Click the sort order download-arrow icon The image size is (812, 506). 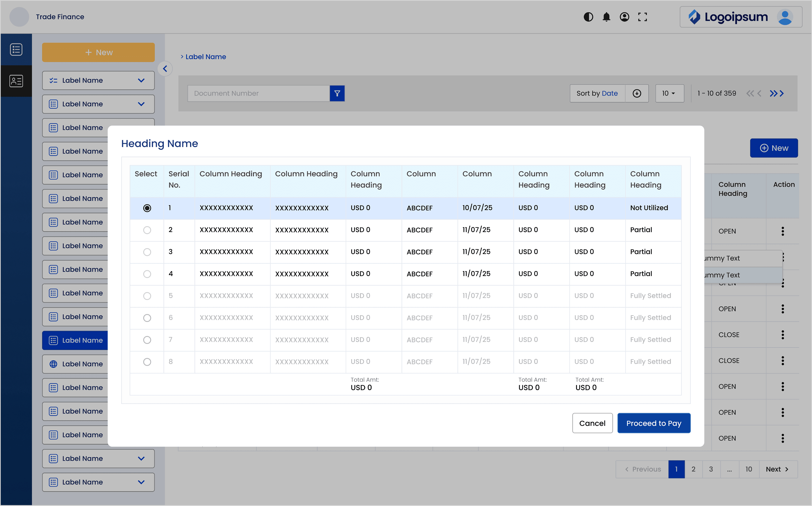coord(637,93)
